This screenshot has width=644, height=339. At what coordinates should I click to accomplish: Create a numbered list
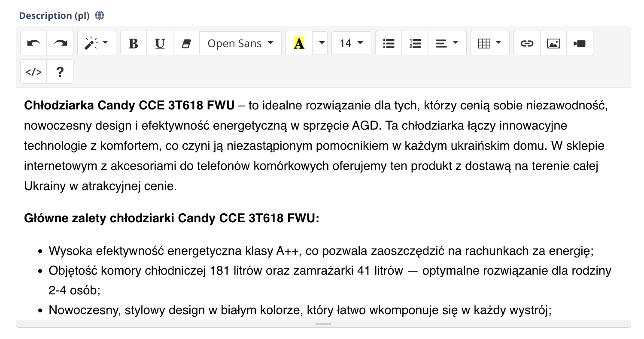pyautogui.click(x=415, y=43)
